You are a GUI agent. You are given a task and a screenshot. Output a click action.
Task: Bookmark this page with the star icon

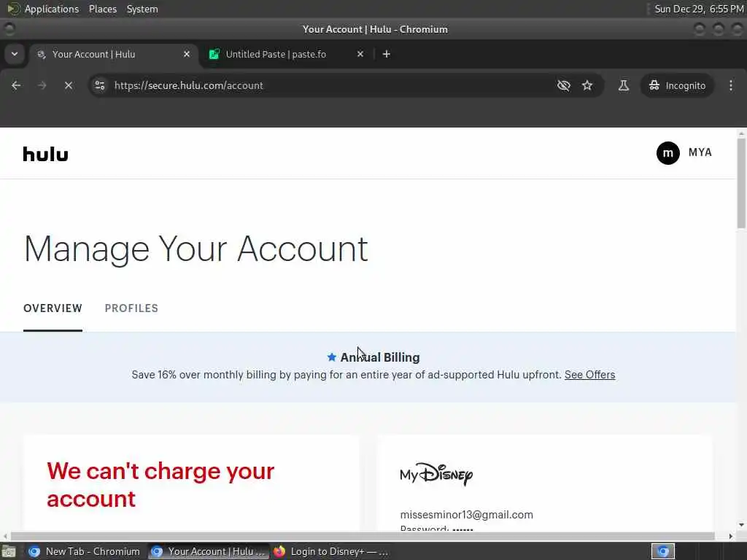(x=587, y=85)
